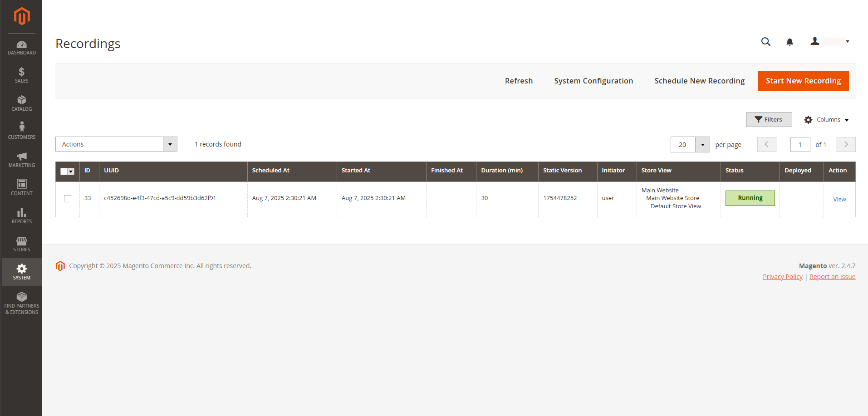Screen dimensions: 868x416
Task: Click the Running status badge
Action: click(x=750, y=198)
